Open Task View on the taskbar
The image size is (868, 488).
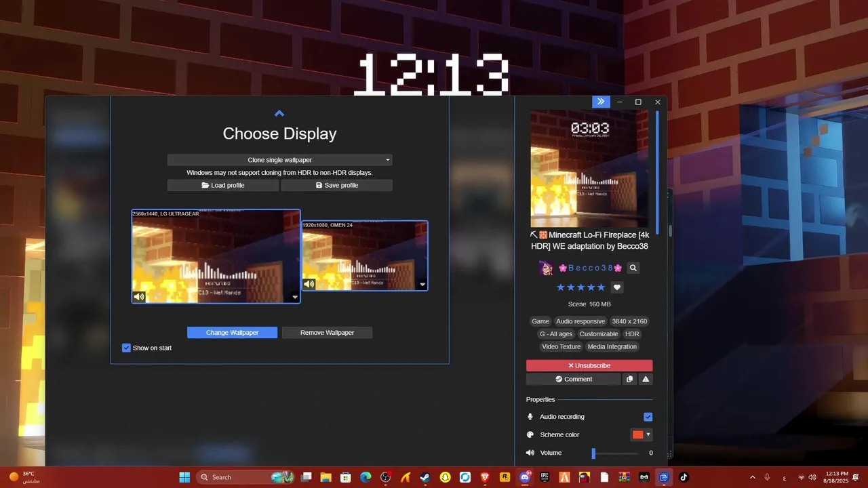point(307,477)
